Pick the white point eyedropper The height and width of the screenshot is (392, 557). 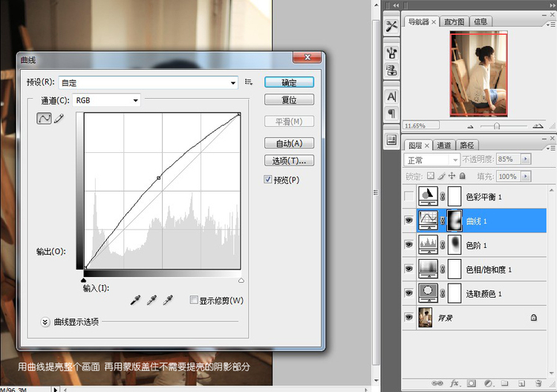(x=168, y=300)
